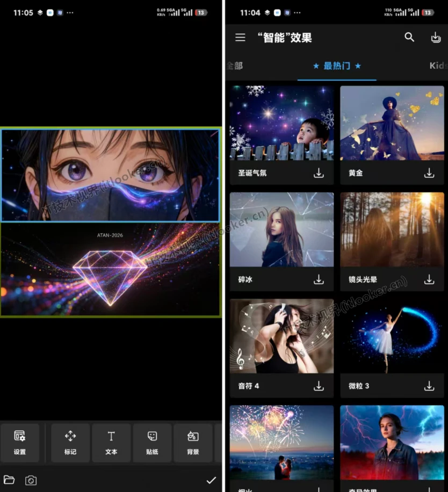Screen dimensions: 448x492
Task: Download the 音符 4 effect
Action: point(319,386)
